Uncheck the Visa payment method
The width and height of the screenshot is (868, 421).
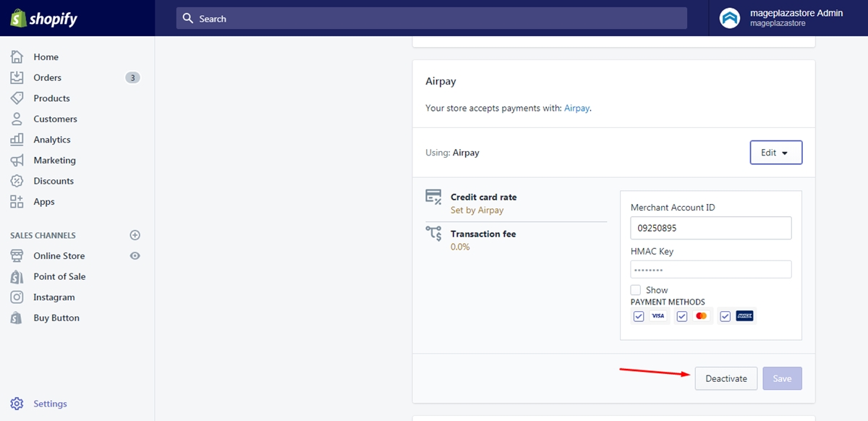(639, 316)
